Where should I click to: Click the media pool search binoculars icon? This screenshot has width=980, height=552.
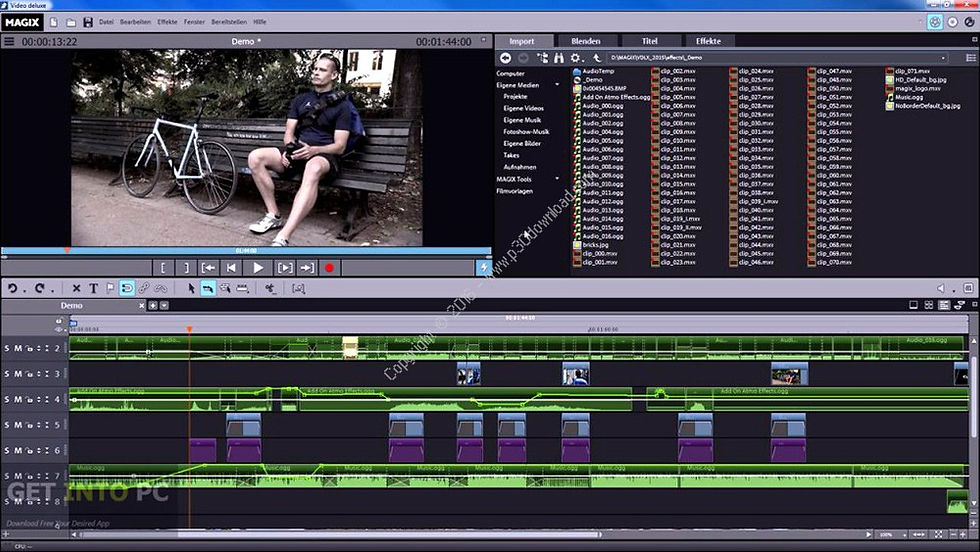click(x=559, y=58)
